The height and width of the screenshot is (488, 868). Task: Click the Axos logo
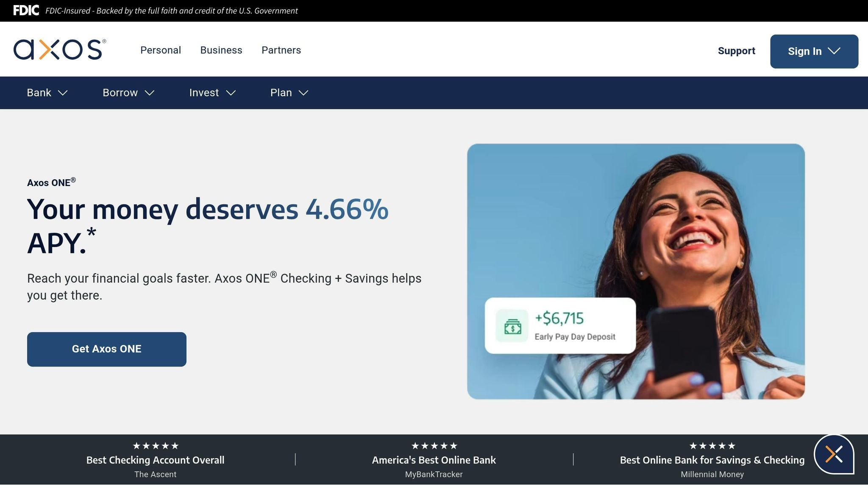[x=60, y=50]
